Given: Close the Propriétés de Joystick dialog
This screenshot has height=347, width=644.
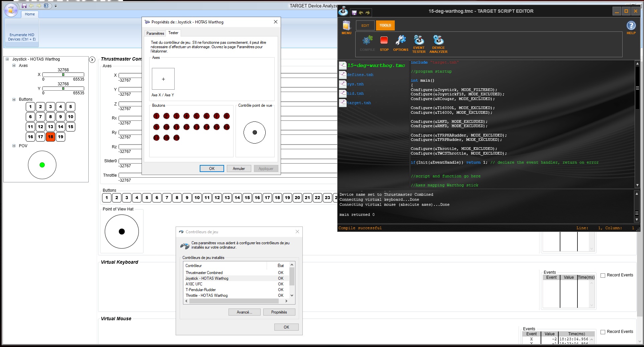Looking at the screenshot, I should tap(276, 22).
